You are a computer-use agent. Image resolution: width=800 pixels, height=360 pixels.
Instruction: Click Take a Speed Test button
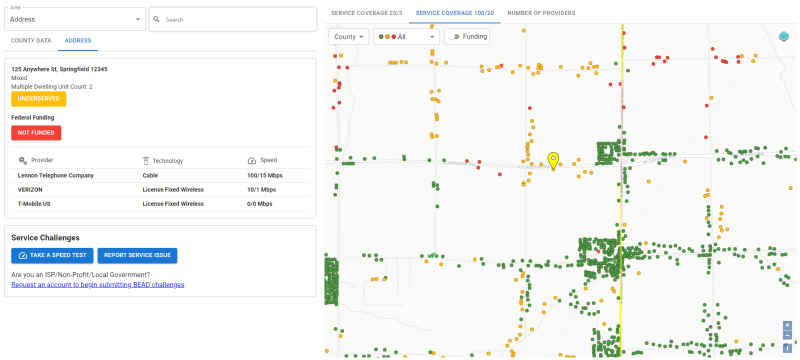(52, 255)
